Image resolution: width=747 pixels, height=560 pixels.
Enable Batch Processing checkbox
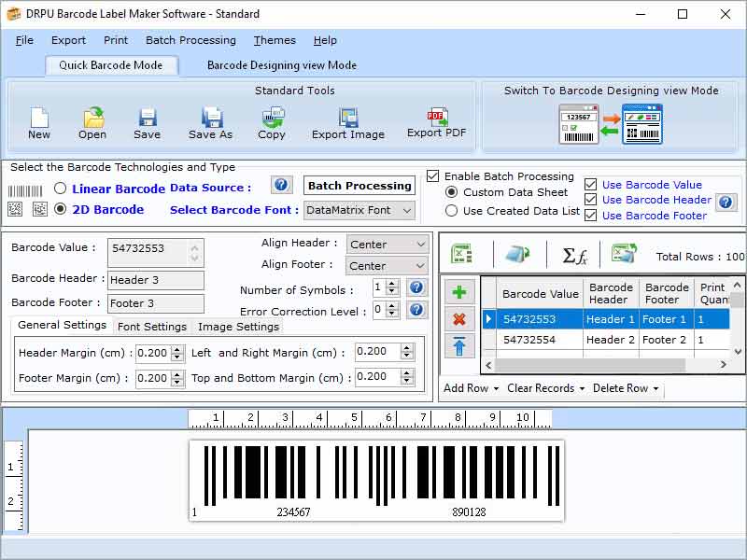click(432, 175)
